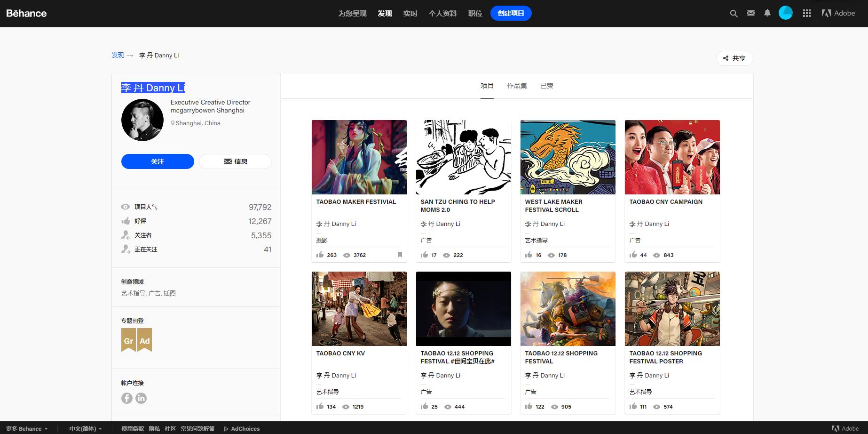Viewport: 868px width, 434px height.
Task: Click the Ad featured ribbon badge
Action: tap(145, 340)
